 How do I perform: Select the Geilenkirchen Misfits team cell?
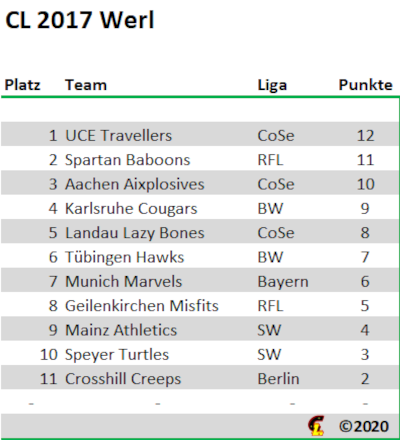pos(142,306)
